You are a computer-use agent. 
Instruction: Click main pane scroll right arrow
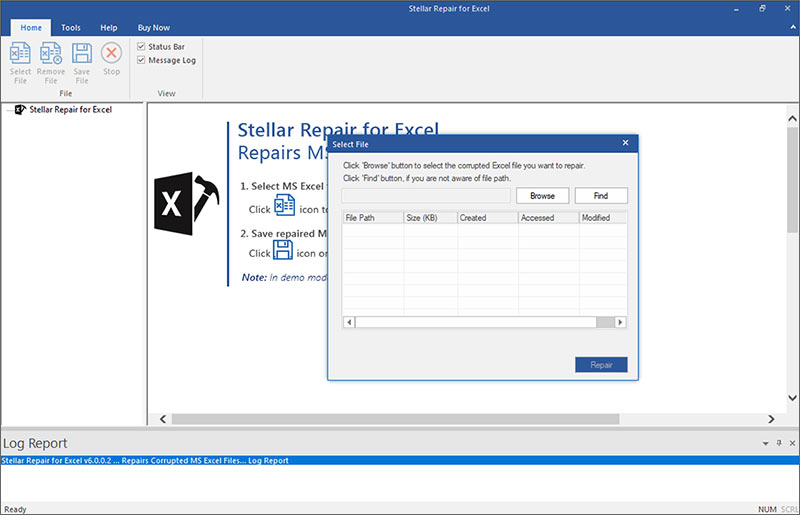771,419
